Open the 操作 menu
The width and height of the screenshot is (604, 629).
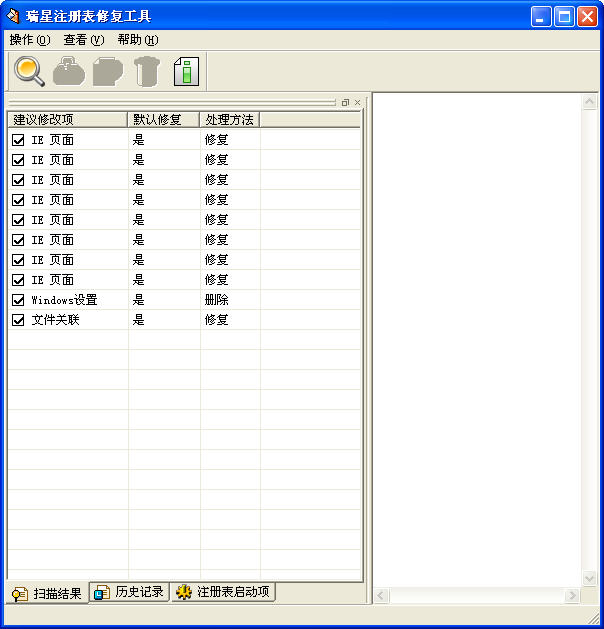(x=29, y=40)
